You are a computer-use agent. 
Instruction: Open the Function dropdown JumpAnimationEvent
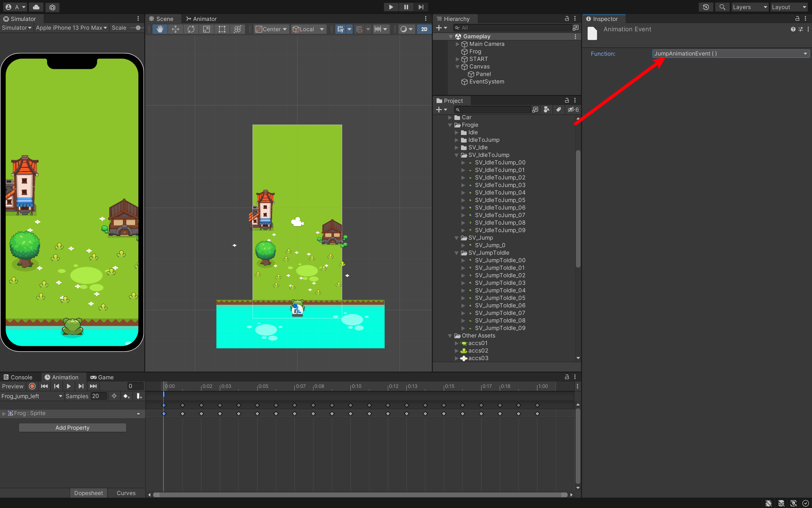(731, 54)
